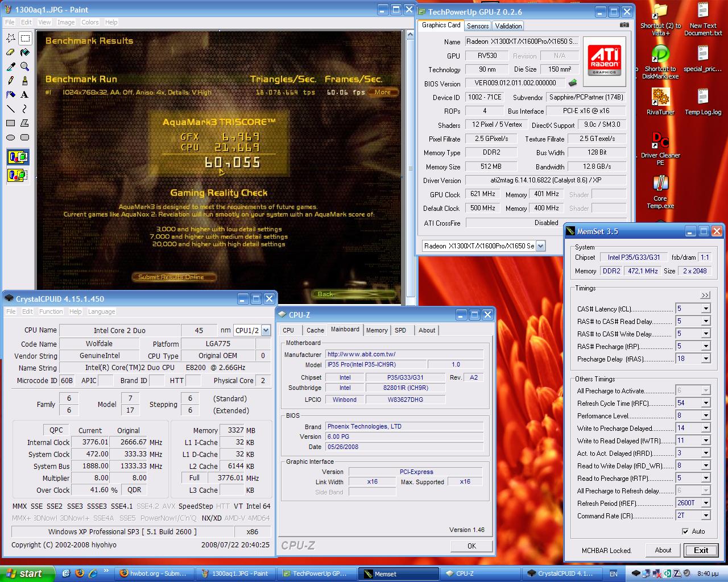
Task: Open the Function menu in CrystalCPUID
Action: (51, 311)
